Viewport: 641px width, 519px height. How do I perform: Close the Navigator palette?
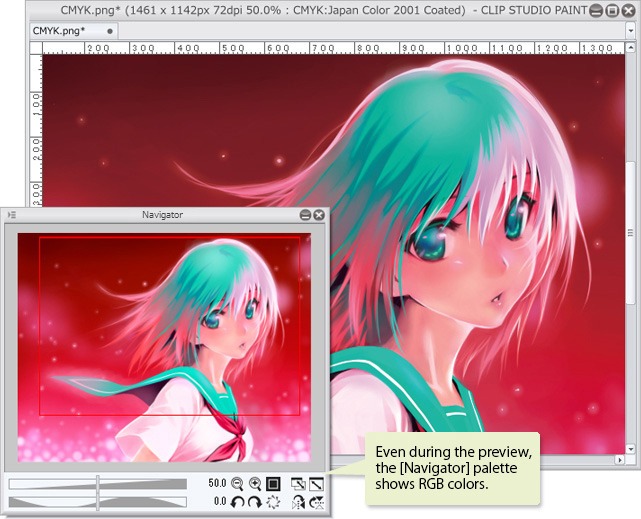click(x=319, y=215)
